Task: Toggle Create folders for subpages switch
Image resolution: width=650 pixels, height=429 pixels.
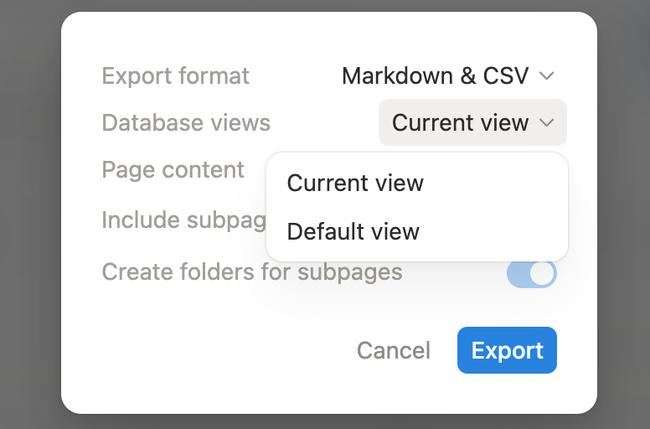Action: click(x=531, y=274)
